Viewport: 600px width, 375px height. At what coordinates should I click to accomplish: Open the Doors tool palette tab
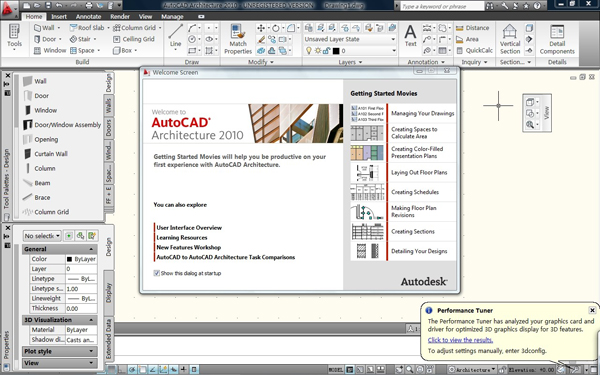tap(109, 128)
